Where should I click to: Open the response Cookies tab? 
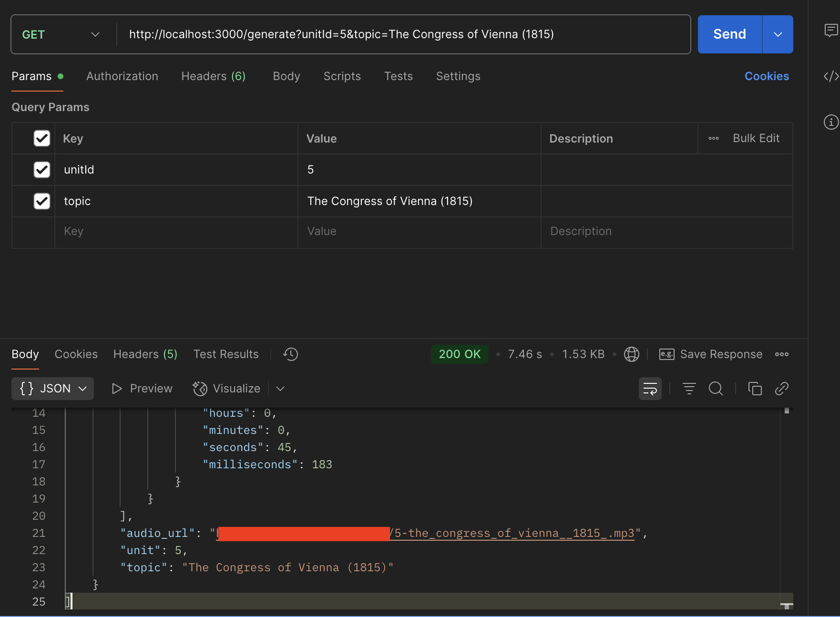pyautogui.click(x=76, y=354)
